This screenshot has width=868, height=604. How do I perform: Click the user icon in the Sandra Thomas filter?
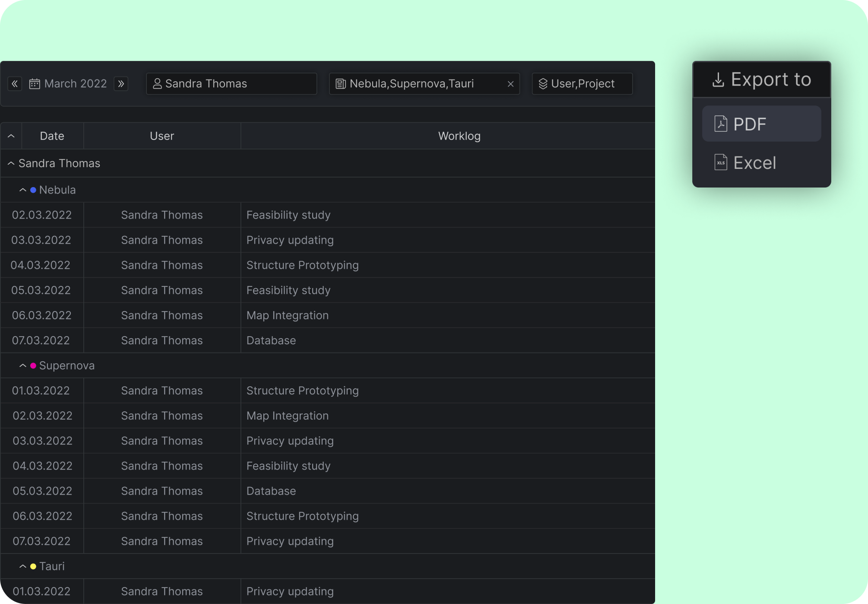pos(158,83)
